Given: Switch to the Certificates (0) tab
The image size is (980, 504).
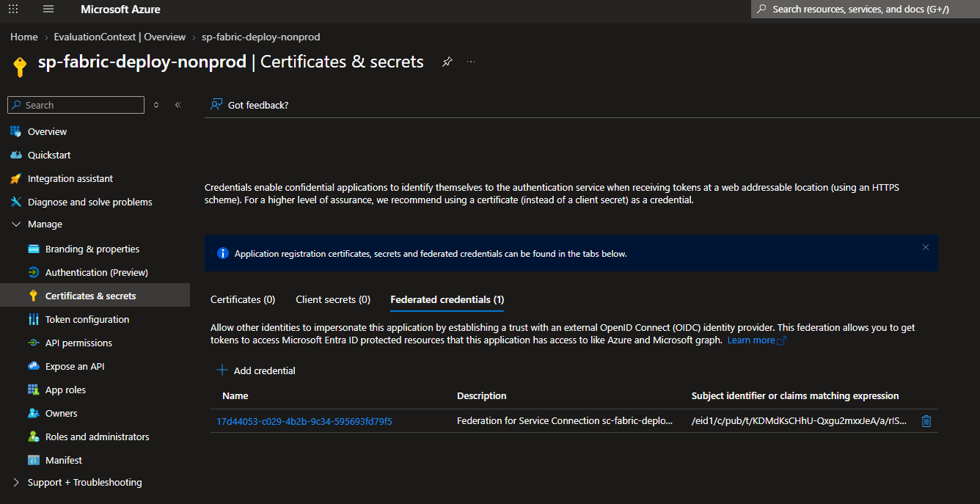Looking at the screenshot, I should (x=243, y=299).
